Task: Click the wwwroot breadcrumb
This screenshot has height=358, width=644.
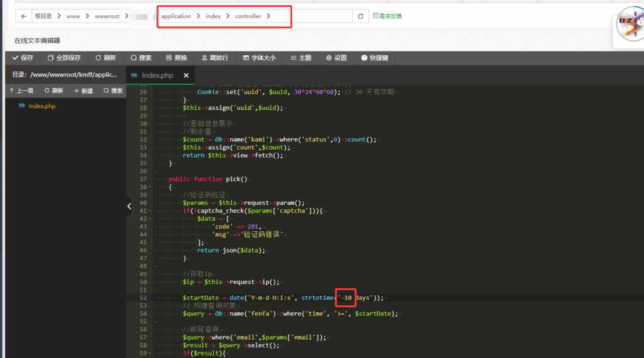Action: pos(107,16)
